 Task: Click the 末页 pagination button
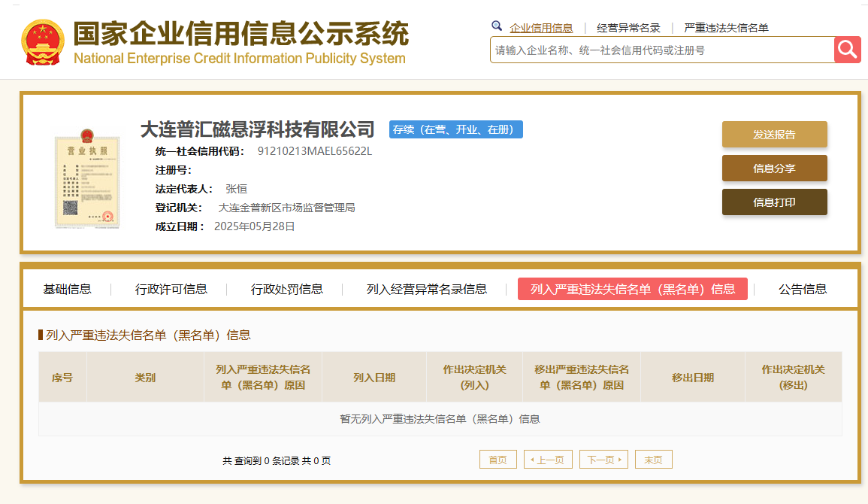coord(654,460)
